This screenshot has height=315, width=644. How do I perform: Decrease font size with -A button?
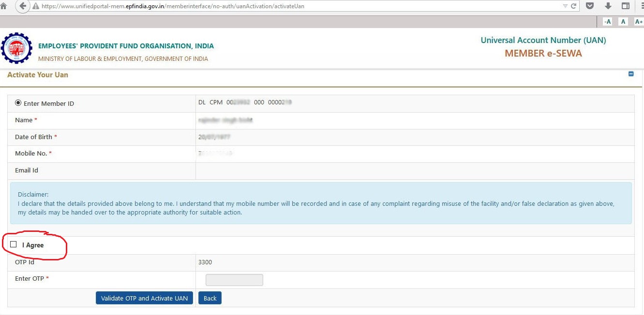click(607, 22)
